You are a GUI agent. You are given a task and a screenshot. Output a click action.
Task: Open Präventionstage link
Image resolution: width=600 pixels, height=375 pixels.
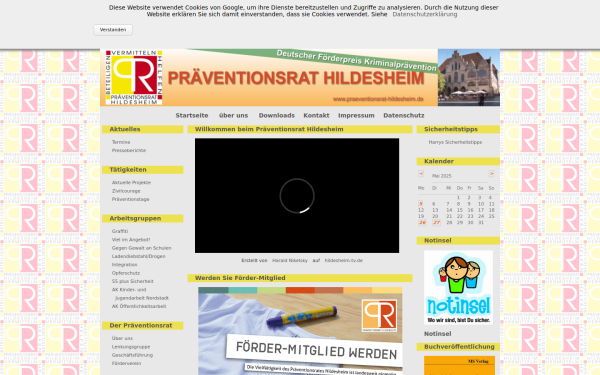click(130, 199)
